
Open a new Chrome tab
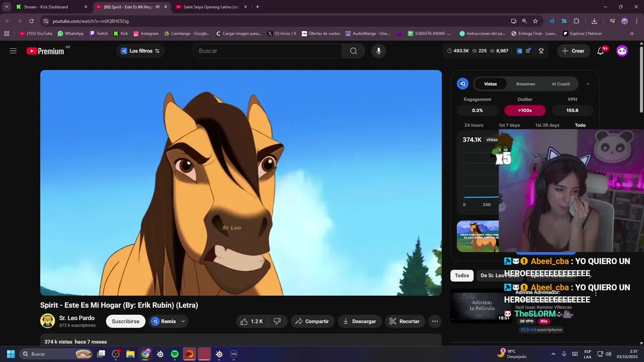tap(258, 7)
